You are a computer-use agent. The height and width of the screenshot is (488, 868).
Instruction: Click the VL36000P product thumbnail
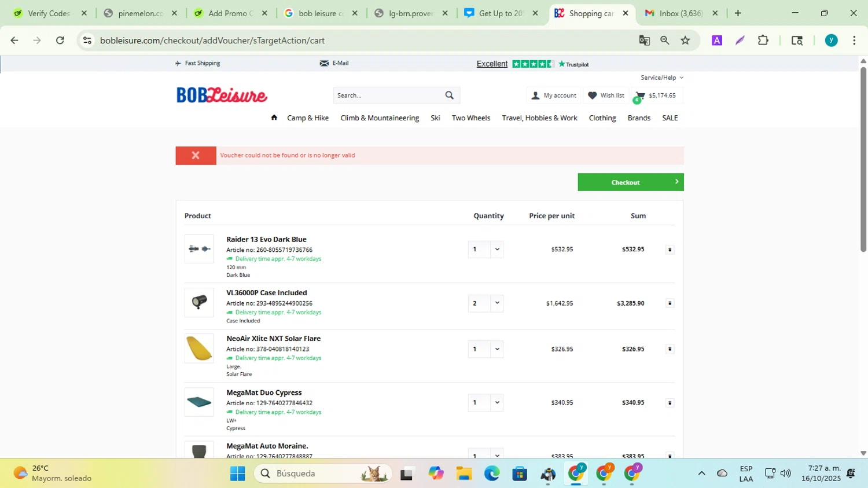pos(199,302)
